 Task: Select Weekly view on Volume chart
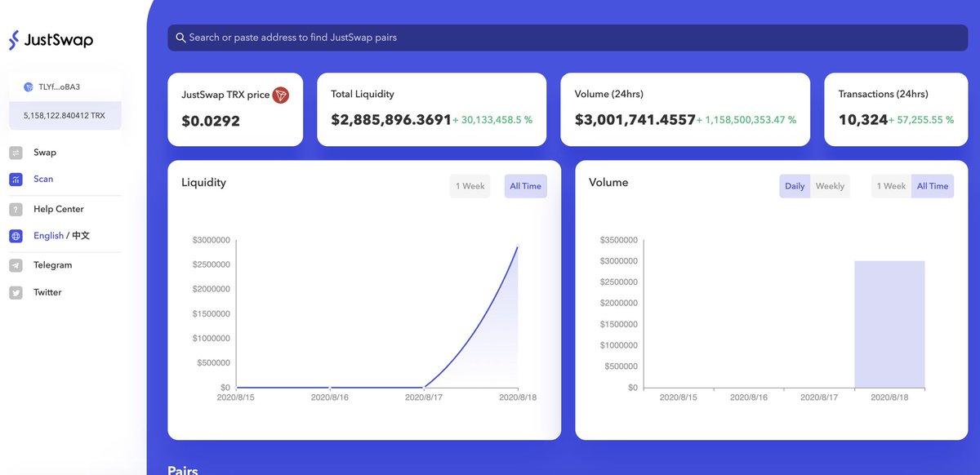(x=830, y=186)
